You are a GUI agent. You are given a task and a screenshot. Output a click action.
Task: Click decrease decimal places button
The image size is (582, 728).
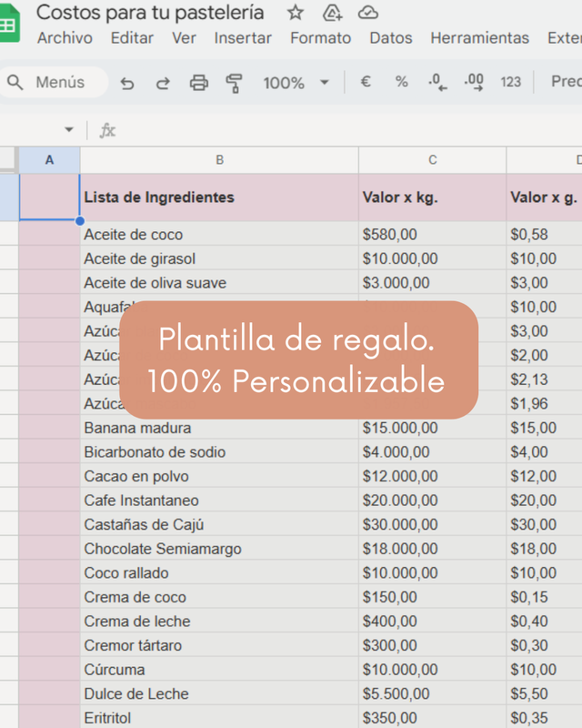(x=437, y=82)
